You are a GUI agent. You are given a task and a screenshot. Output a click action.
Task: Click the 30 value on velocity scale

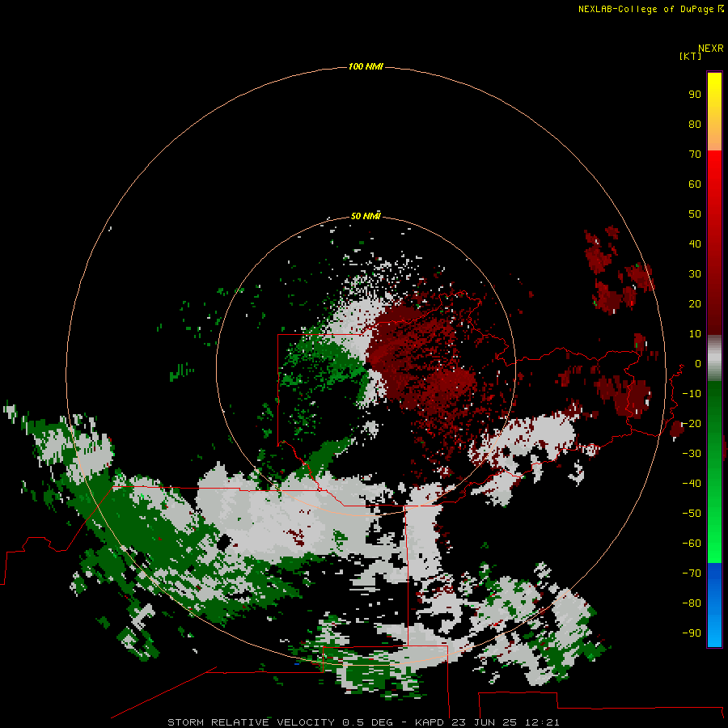695,274
